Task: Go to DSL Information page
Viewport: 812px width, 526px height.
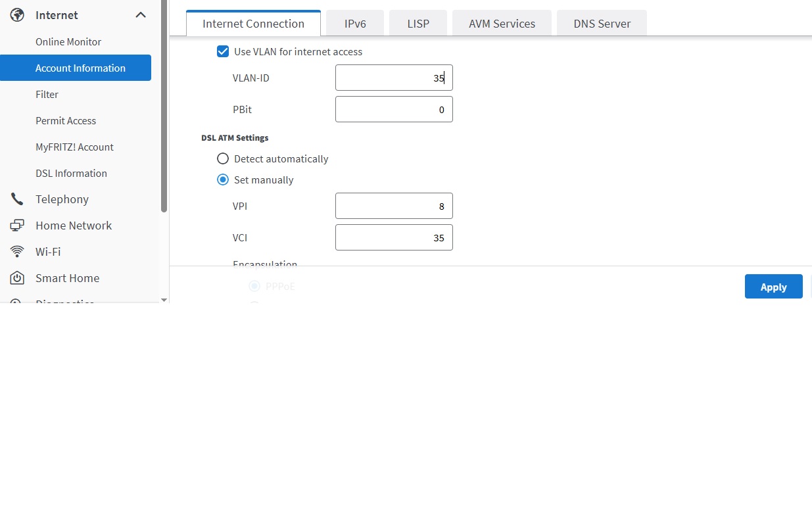Action: (x=71, y=173)
